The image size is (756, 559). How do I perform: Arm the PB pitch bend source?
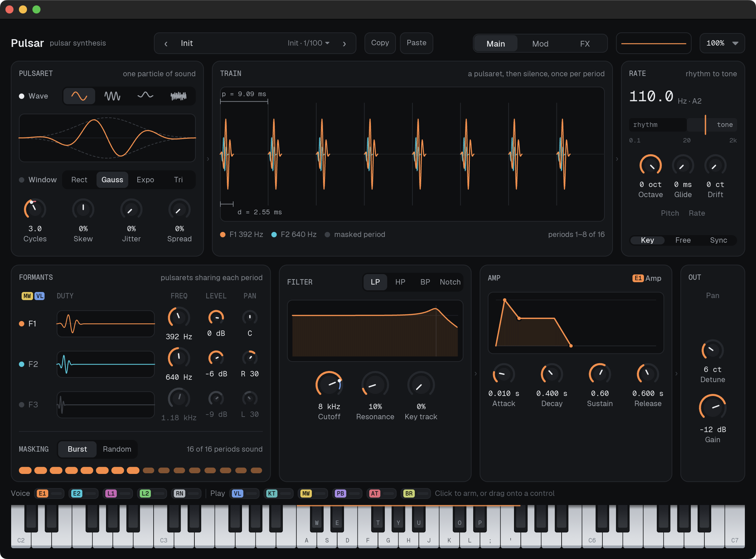click(x=347, y=494)
